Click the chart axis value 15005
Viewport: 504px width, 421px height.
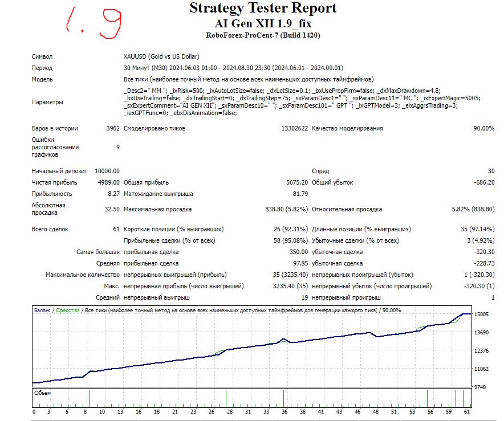(x=482, y=314)
